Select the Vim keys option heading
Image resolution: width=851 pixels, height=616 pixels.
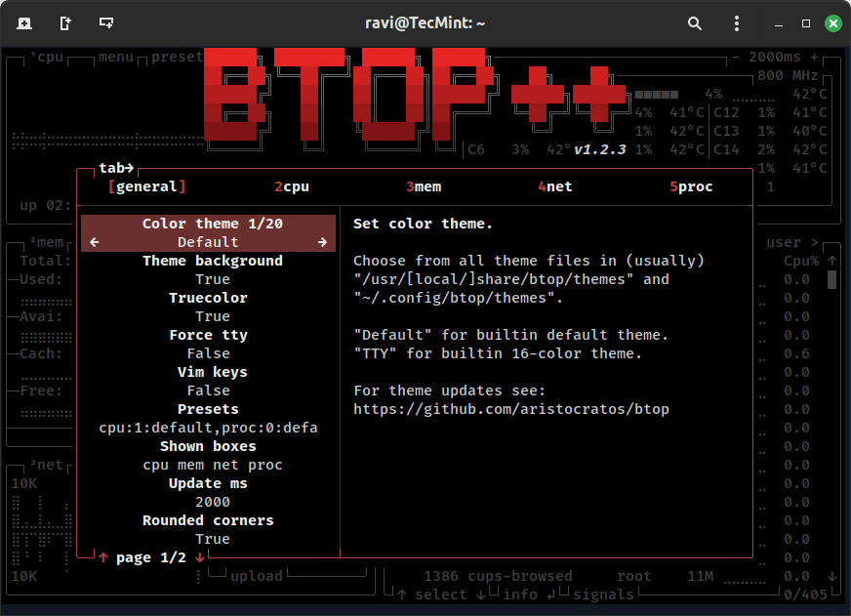point(213,372)
